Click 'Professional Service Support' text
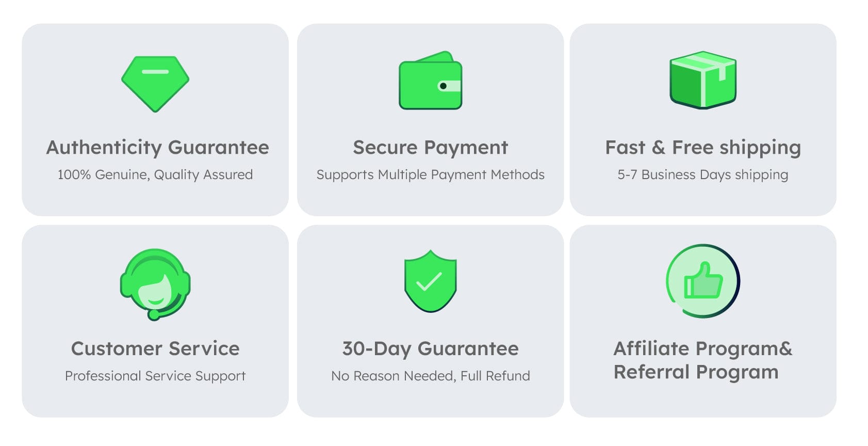The width and height of the screenshot is (868, 446). click(x=155, y=376)
